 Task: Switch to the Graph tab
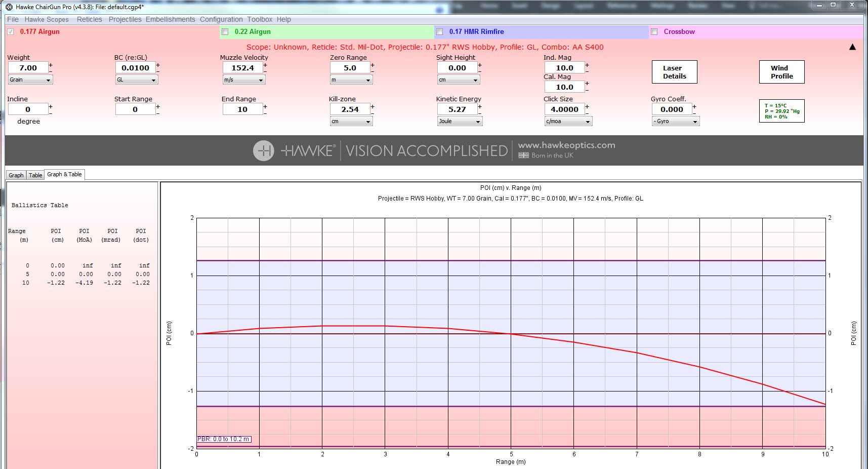[x=16, y=175]
